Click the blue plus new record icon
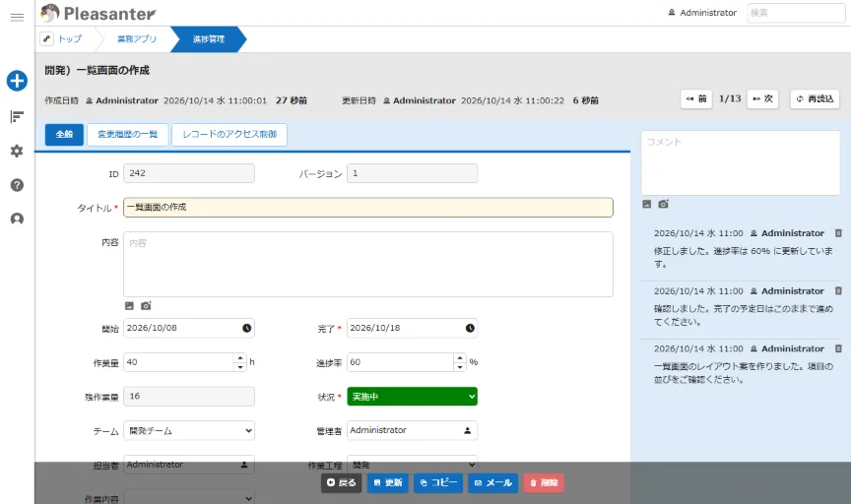Screen dimensions: 851x504 click(17, 81)
